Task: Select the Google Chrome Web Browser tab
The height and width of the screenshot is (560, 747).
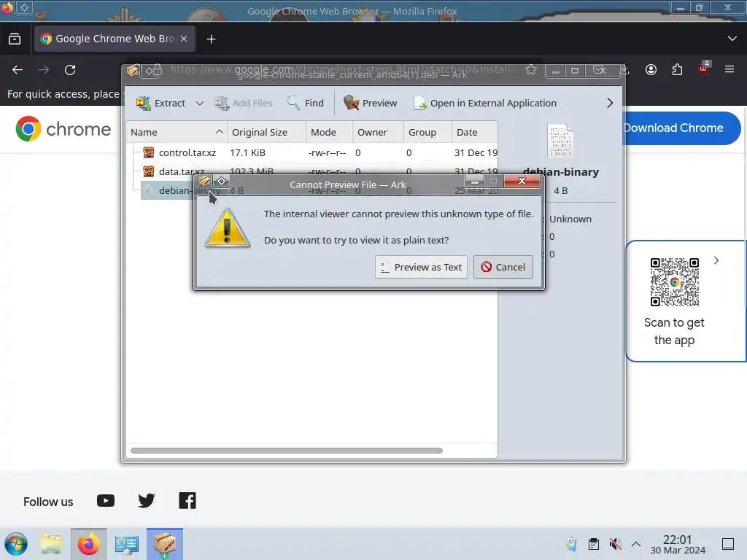Action: click(115, 39)
